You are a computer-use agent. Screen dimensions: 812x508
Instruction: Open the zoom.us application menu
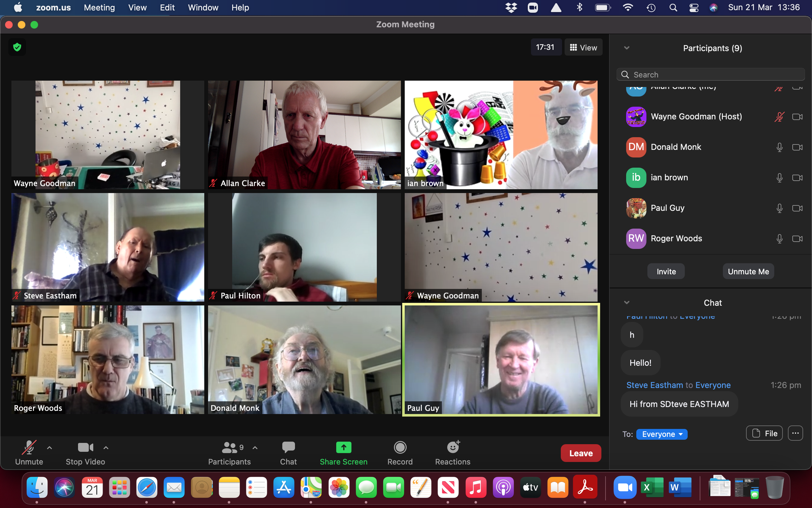coord(53,7)
